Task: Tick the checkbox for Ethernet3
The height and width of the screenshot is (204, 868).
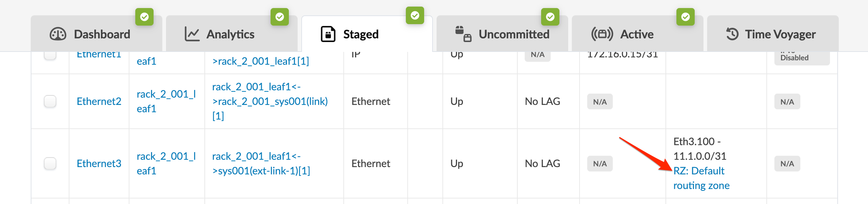Action: tap(50, 163)
